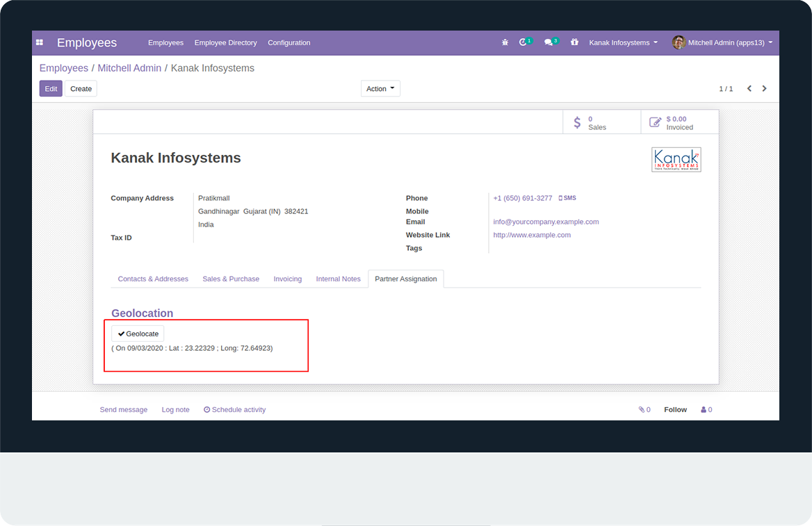Click Employees breadcrumb link
The height and width of the screenshot is (526, 812).
coord(64,68)
